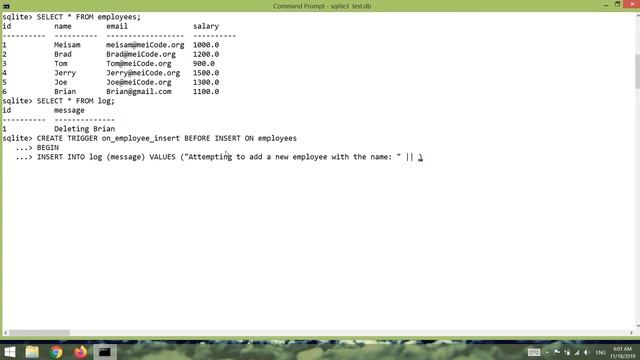Viewport: 640px width, 360px height.
Task: Click the horizontal scrollbar left arrow
Action: point(5,333)
